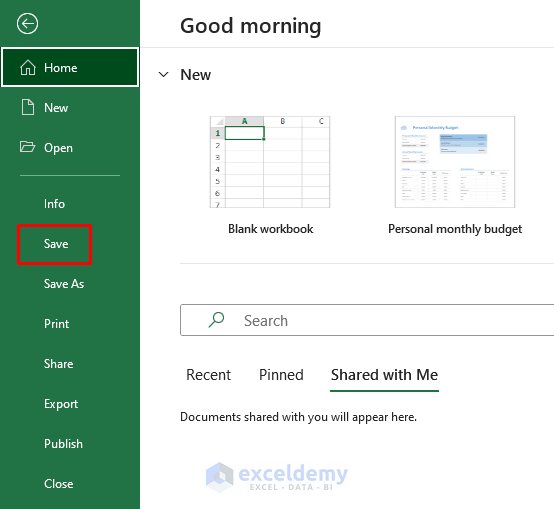This screenshot has height=509, width=554.
Task: Focus the Search input field
Action: (367, 320)
